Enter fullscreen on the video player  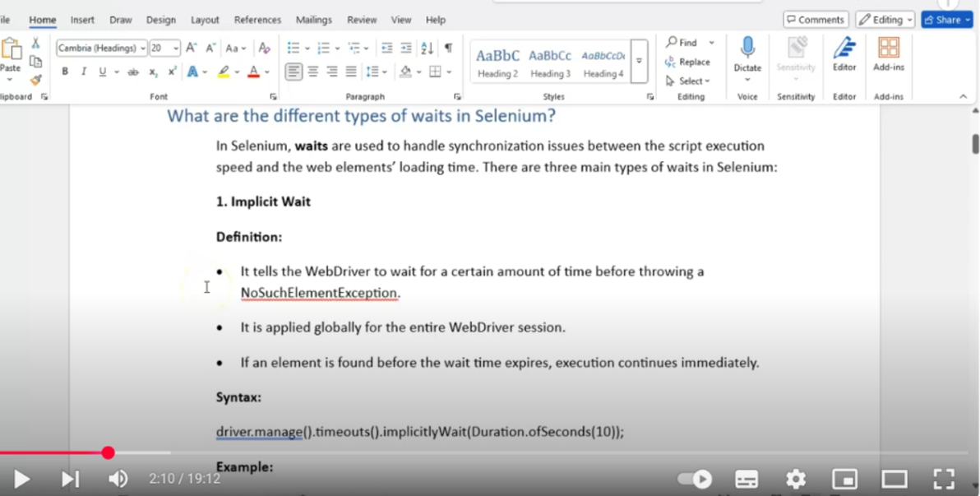[944, 479]
